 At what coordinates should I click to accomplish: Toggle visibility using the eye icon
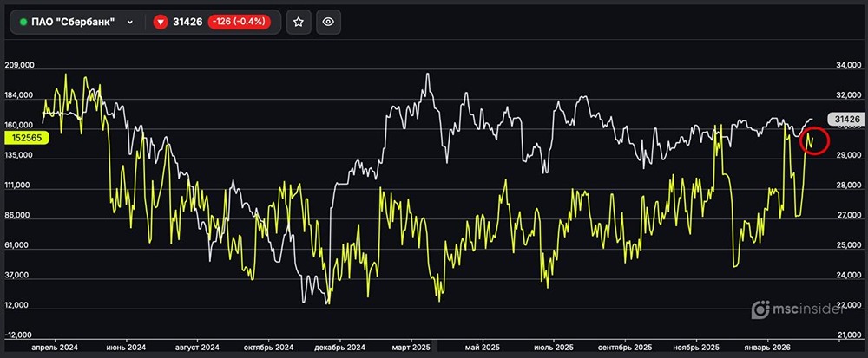click(x=328, y=22)
